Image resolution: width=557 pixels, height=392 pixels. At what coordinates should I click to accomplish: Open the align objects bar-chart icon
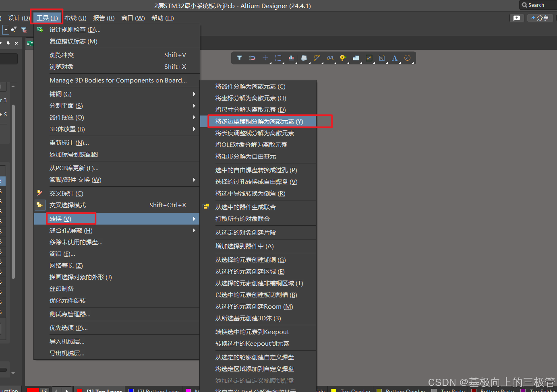[x=291, y=58]
